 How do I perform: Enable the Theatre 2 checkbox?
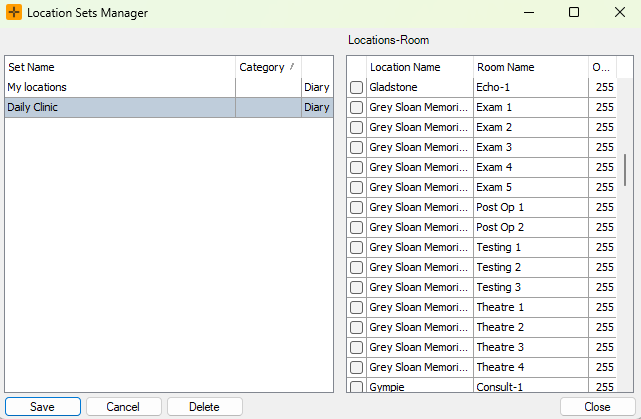(356, 328)
